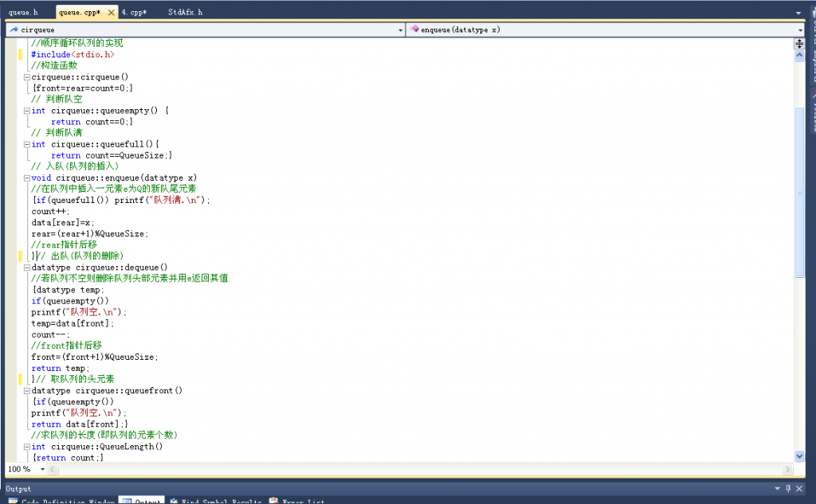Click the '//顺序循环队列的实现' comment line
The width and height of the screenshot is (816, 504).
click(x=77, y=43)
